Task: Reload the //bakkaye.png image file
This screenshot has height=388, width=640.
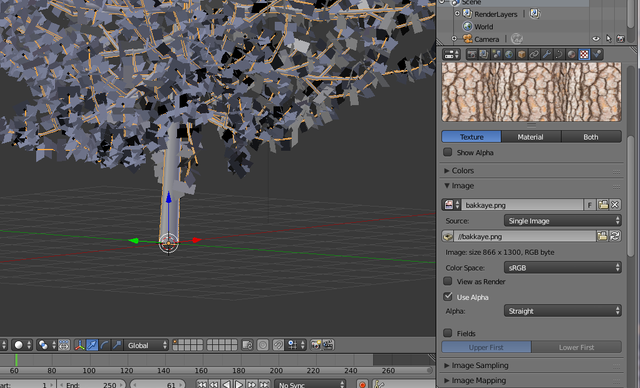Action: coord(615,236)
